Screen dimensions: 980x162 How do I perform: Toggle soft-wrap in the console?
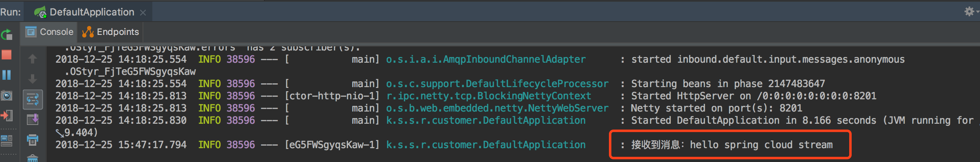click(x=33, y=99)
